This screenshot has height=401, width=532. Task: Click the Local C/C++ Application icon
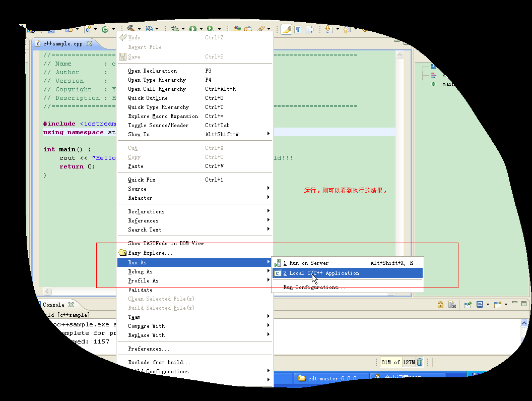[278, 273]
